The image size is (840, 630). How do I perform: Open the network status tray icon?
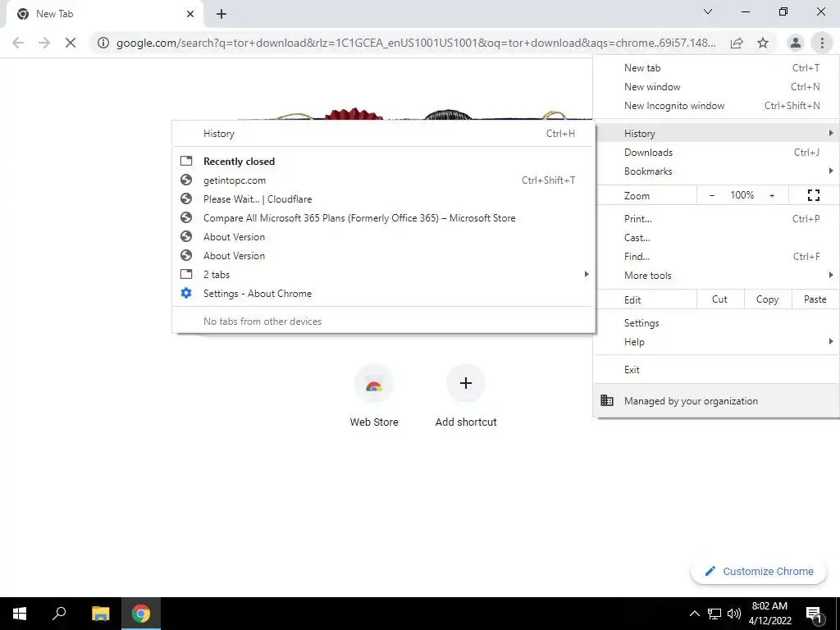(714, 614)
